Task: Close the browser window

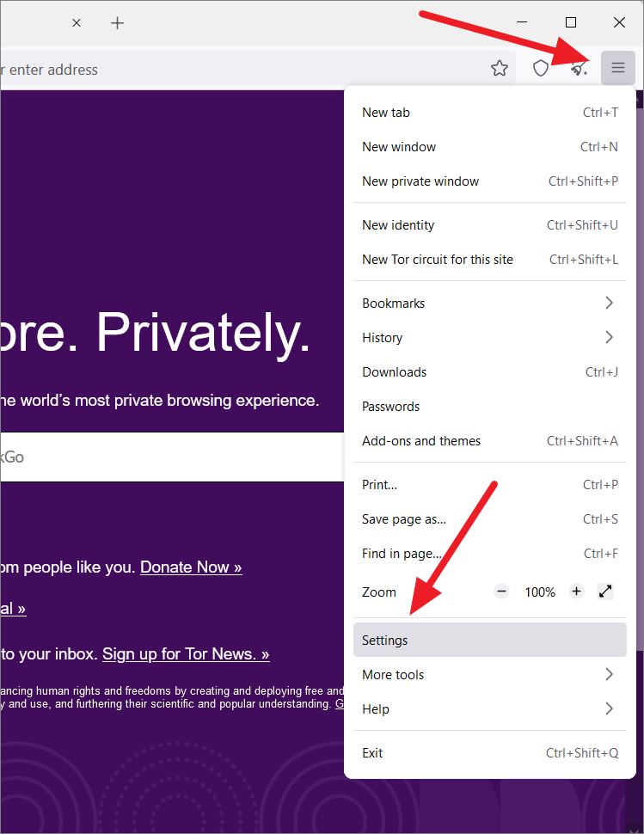Action: pos(619,22)
